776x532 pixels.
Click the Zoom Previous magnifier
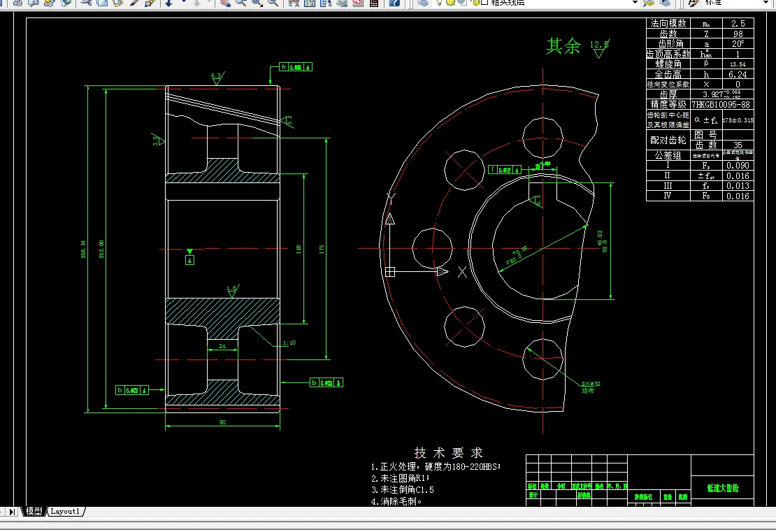pos(273,3)
